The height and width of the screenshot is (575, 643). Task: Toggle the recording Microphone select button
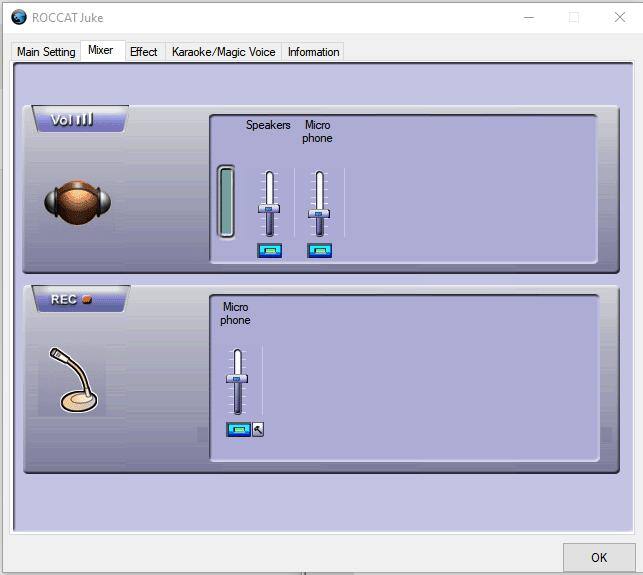click(x=238, y=430)
